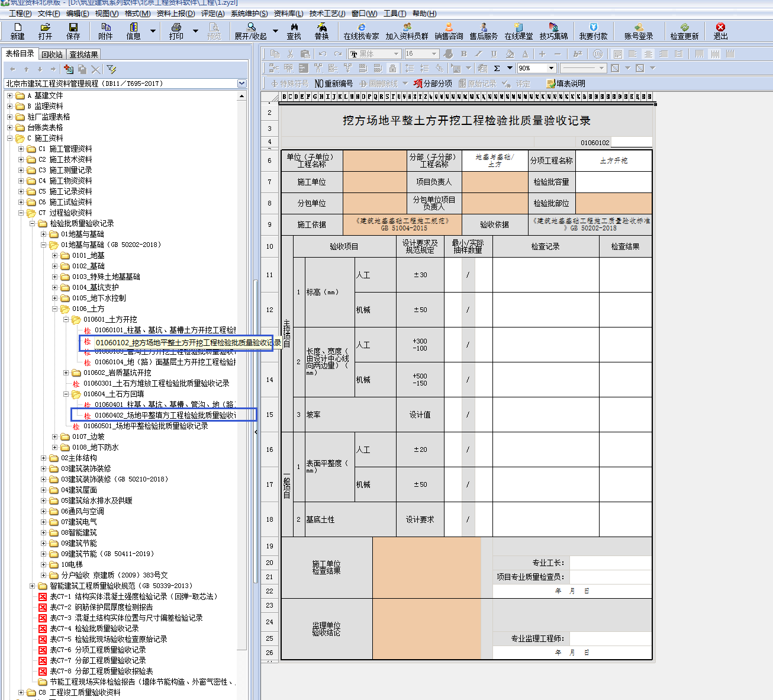Open 技巧集锦 tips collection
Image resolution: width=773 pixels, height=700 pixels.
(553, 31)
